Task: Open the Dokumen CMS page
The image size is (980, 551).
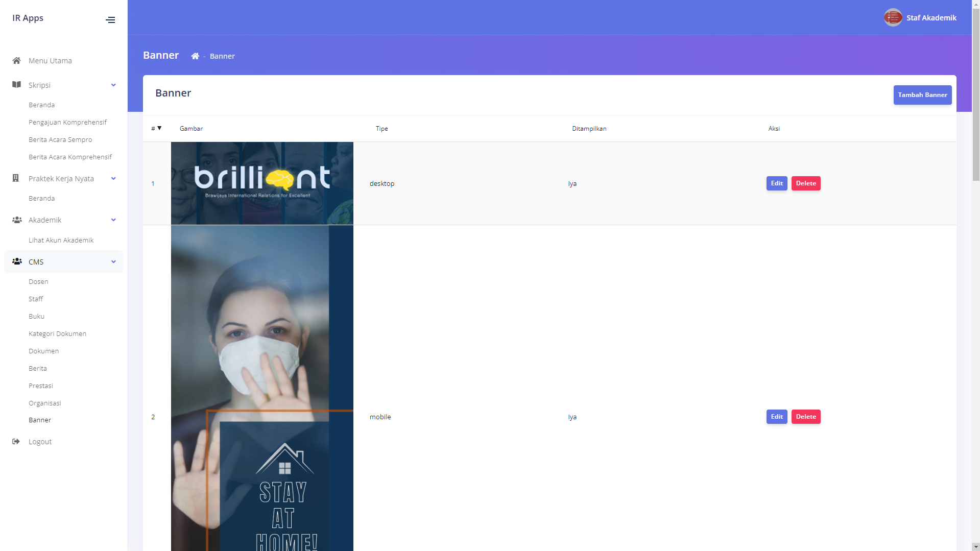Action: 43,351
